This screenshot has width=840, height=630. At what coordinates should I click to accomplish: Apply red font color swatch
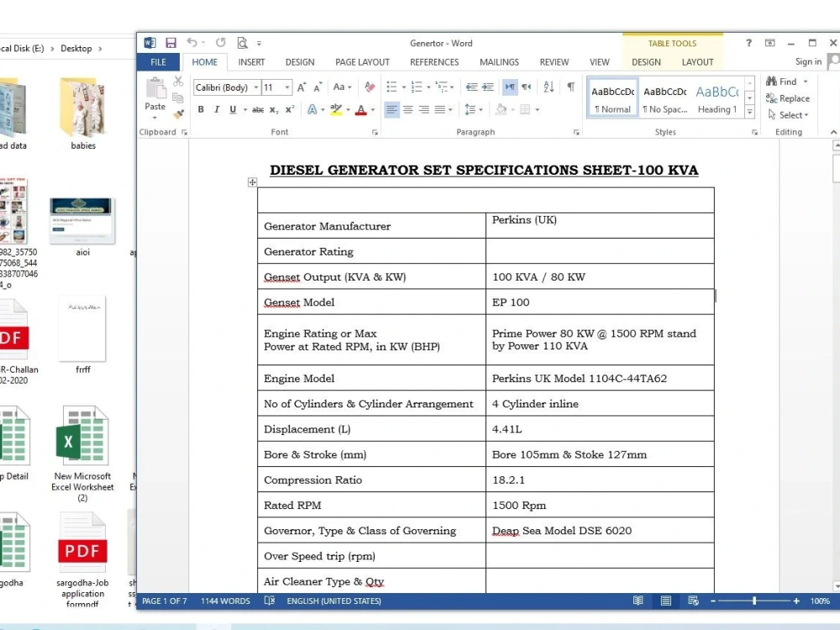361,110
